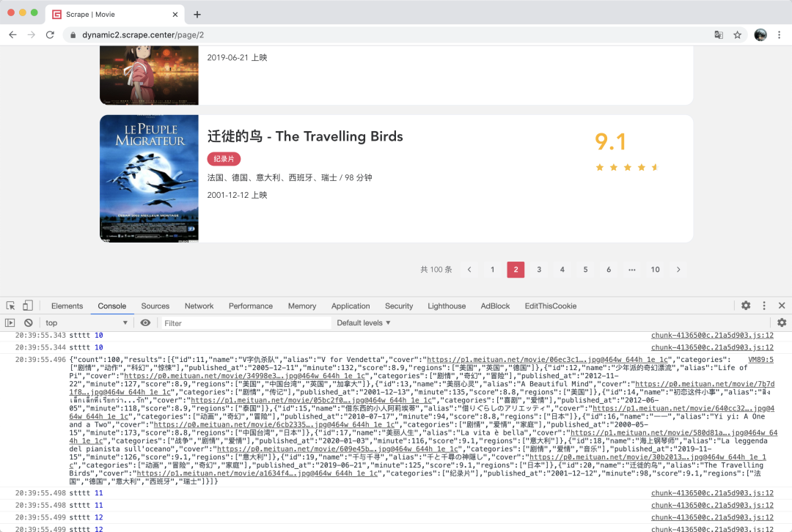Go to next page chevron

point(678,270)
